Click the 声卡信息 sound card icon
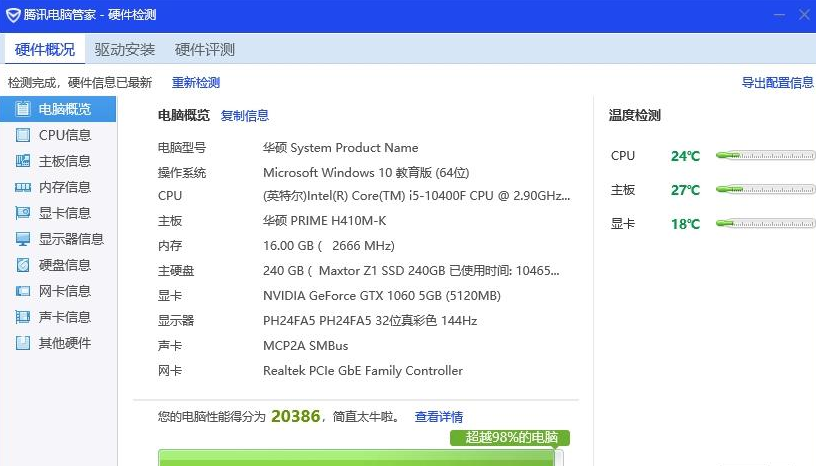This screenshot has width=816, height=466. point(23,317)
